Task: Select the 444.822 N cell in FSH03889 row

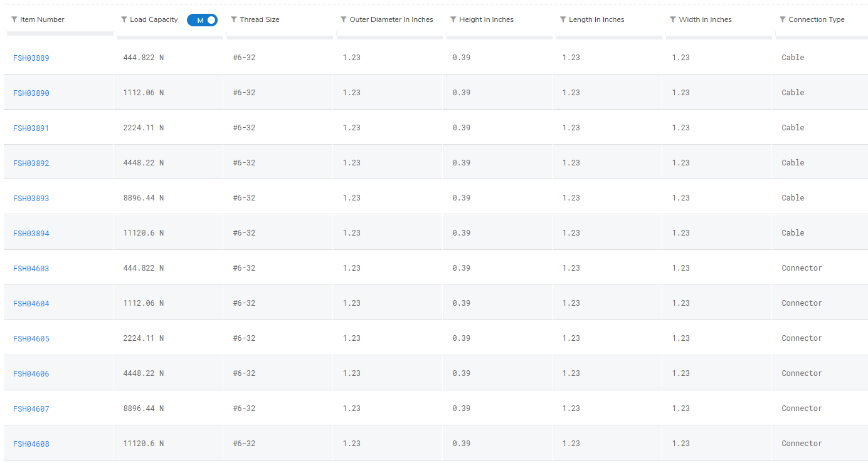Action: [144, 58]
